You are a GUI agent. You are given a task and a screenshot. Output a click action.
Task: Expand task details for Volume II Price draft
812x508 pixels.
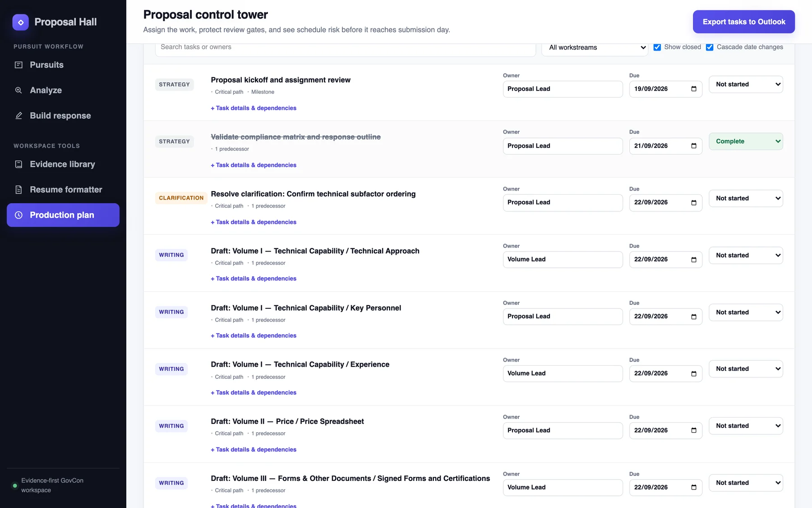point(254,450)
